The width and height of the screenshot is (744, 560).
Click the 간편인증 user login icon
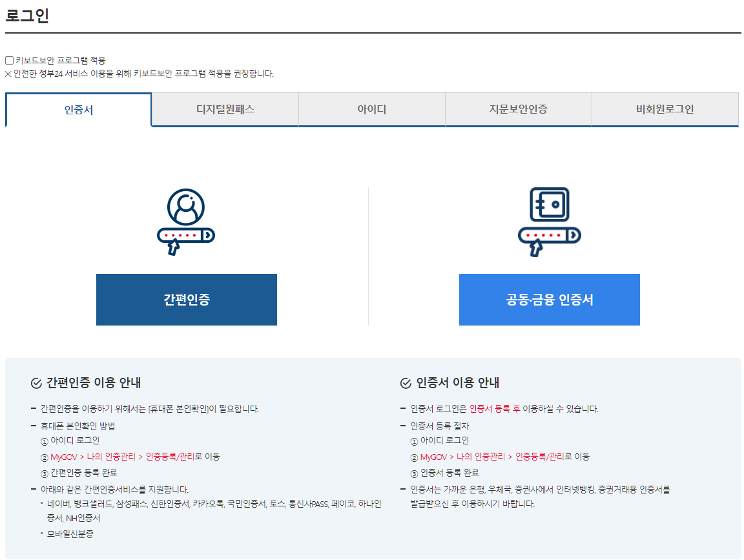(186, 222)
